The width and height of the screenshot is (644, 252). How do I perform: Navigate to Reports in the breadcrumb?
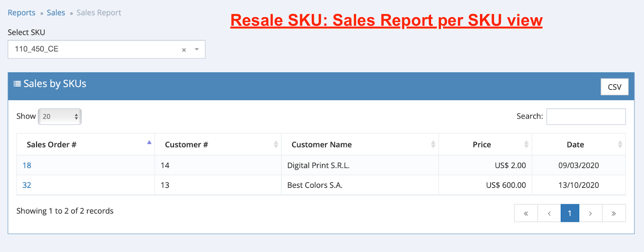tap(22, 13)
